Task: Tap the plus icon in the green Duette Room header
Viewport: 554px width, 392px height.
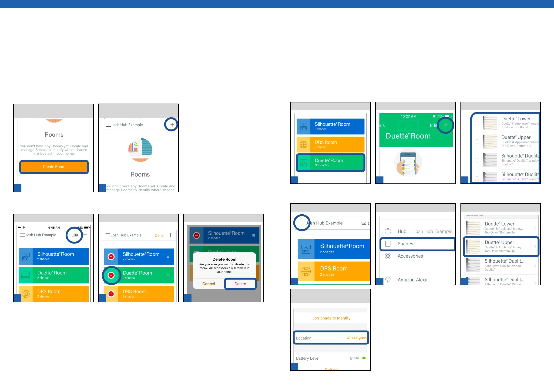Action: coord(446,125)
